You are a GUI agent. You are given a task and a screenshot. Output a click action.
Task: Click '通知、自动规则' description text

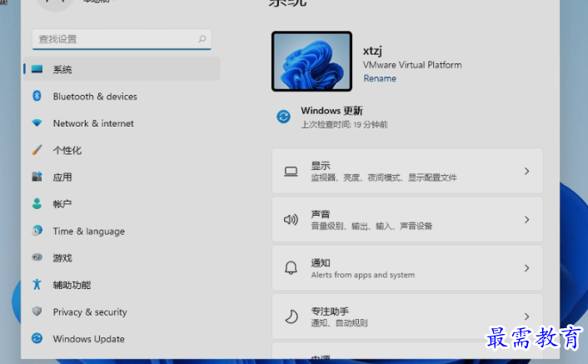pos(339,322)
